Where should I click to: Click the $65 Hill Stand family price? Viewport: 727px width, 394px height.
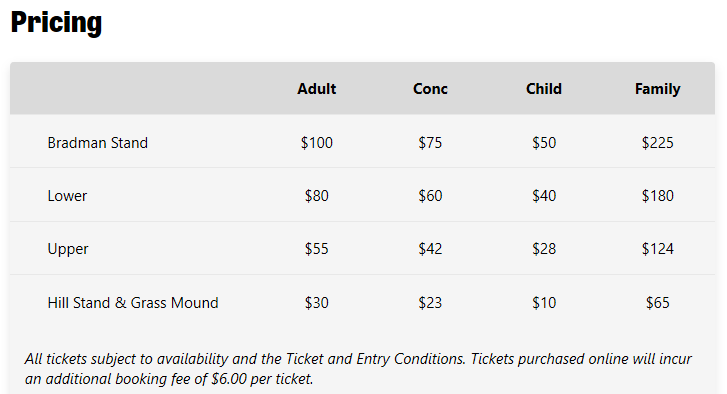[x=657, y=303]
